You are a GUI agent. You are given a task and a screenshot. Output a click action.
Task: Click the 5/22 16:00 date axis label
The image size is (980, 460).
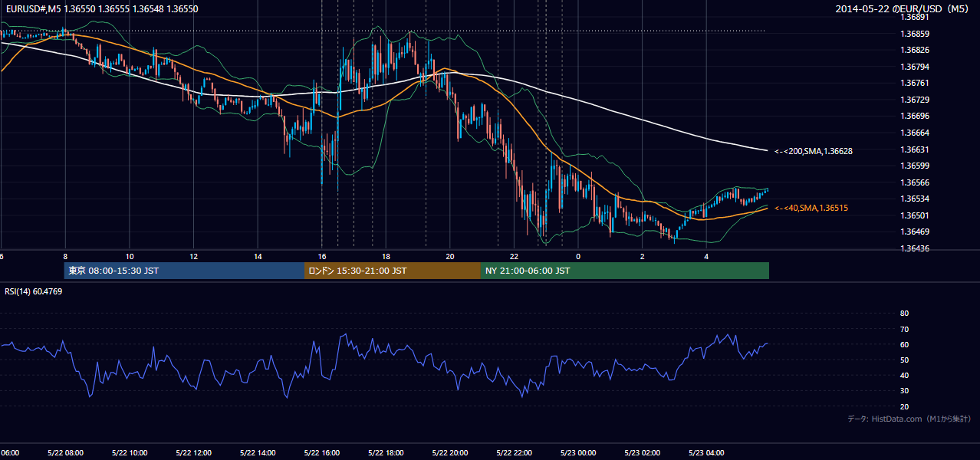click(321, 452)
